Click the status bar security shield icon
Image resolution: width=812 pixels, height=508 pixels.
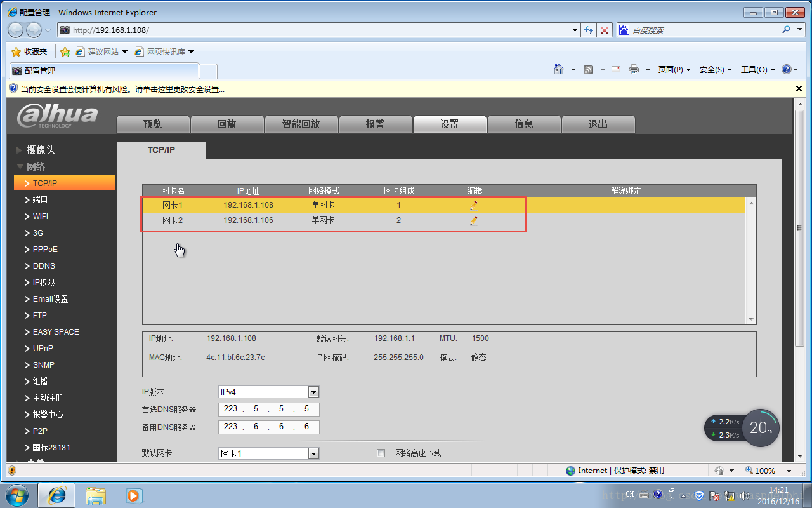point(11,471)
